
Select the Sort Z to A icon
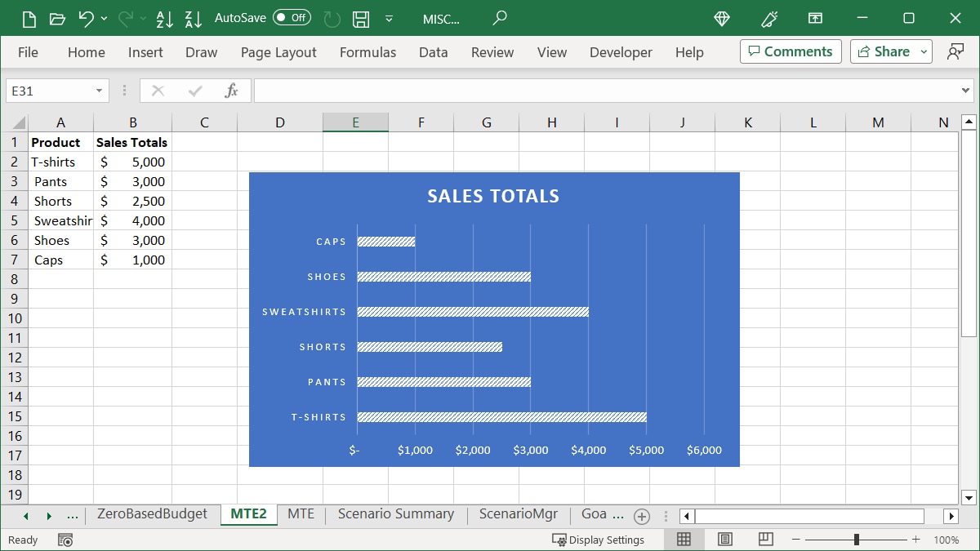tap(193, 18)
